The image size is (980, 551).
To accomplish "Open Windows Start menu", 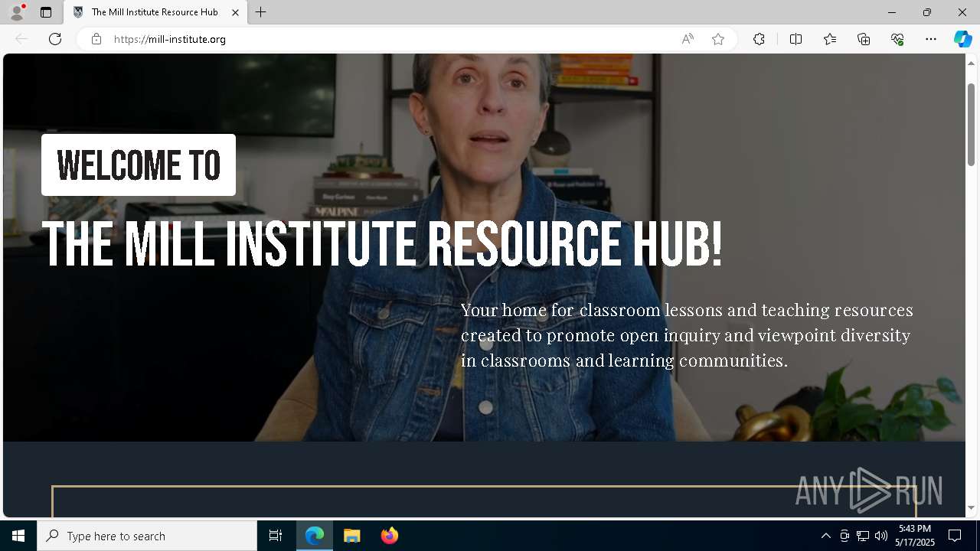I will coord(18,536).
